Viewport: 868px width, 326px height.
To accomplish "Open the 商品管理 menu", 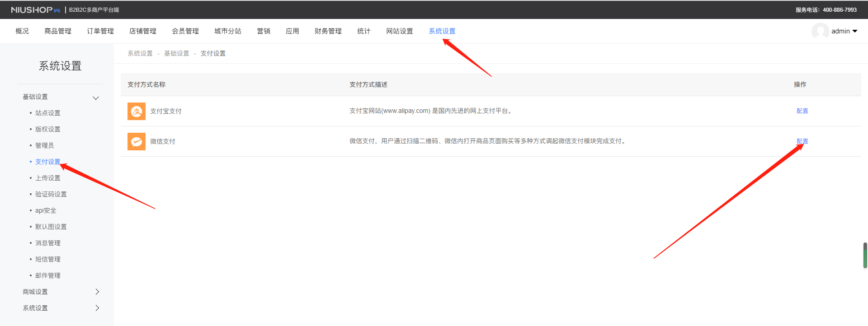I will click(x=58, y=31).
